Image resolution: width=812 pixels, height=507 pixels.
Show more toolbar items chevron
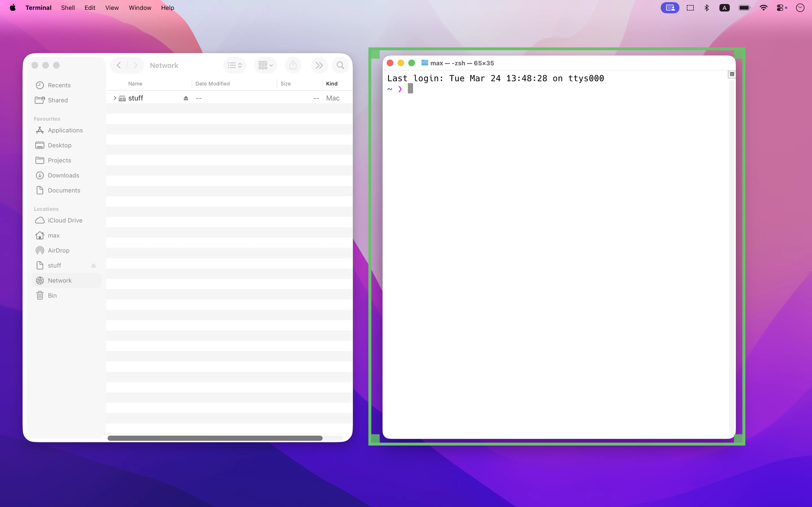point(319,65)
